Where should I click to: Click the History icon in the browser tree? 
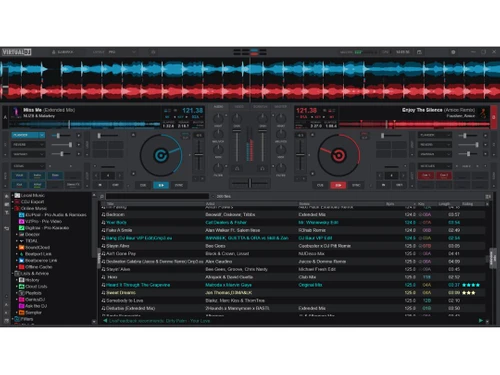[x=21, y=280]
